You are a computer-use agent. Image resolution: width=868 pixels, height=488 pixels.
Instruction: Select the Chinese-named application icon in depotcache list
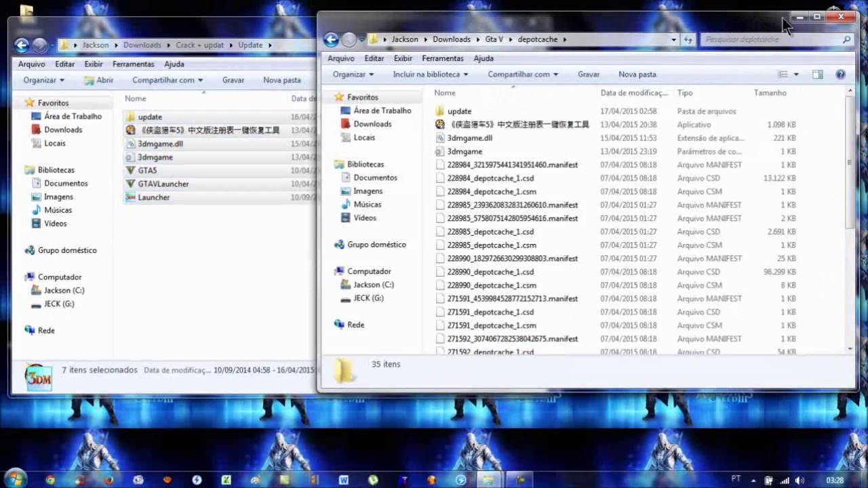point(439,125)
